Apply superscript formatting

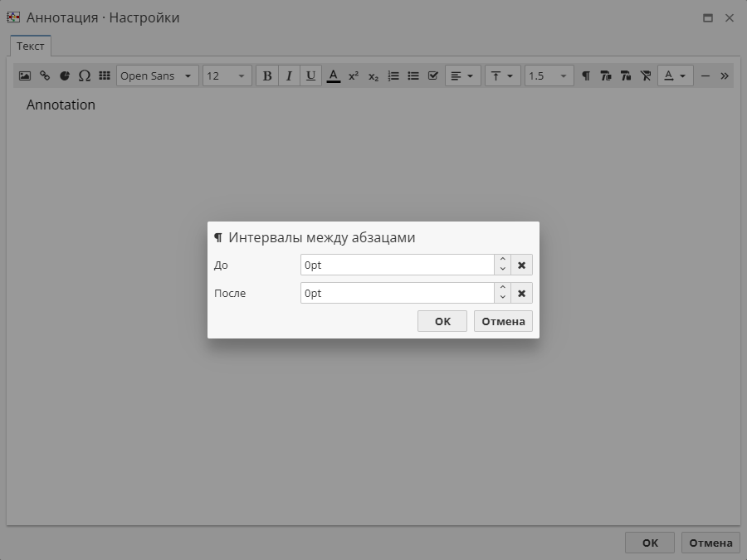click(x=353, y=75)
